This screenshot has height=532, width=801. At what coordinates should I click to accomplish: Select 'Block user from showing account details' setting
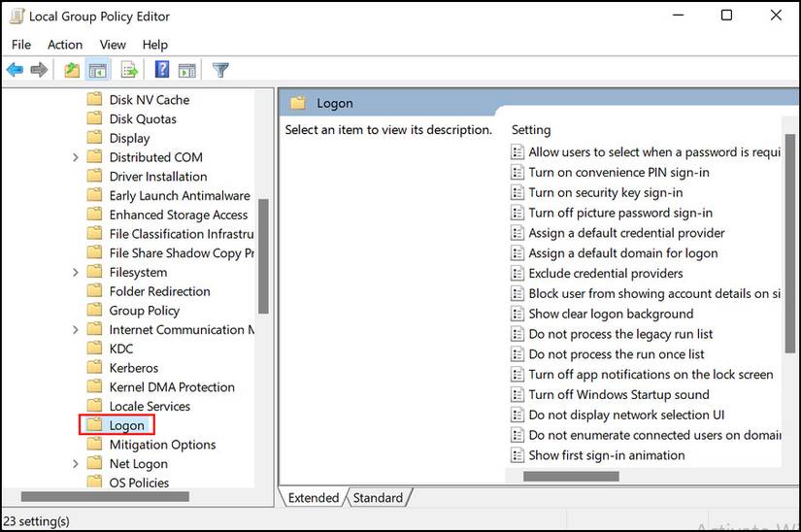[x=654, y=293]
